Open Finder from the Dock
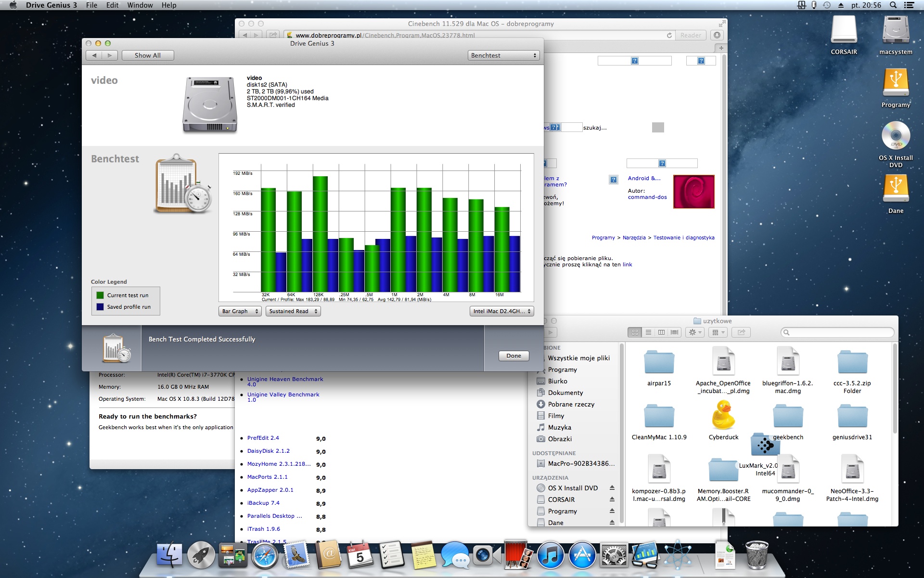Viewport: 924px width, 578px height. 169,555
